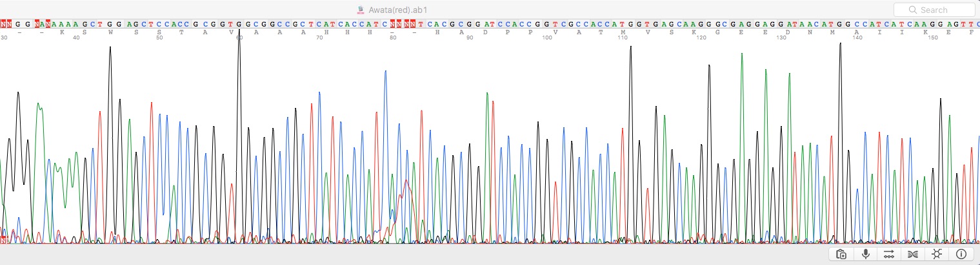Select amino acid W in translation row

point(110,32)
